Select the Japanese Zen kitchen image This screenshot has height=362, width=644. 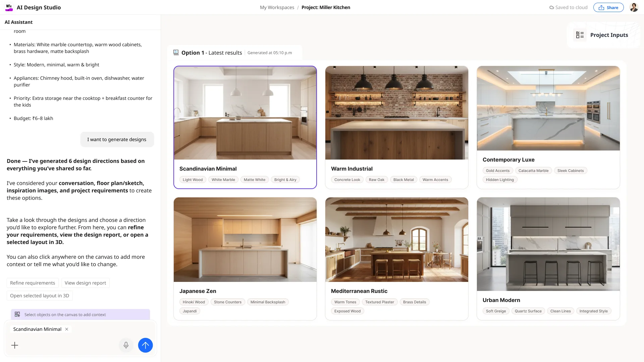point(245,240)
